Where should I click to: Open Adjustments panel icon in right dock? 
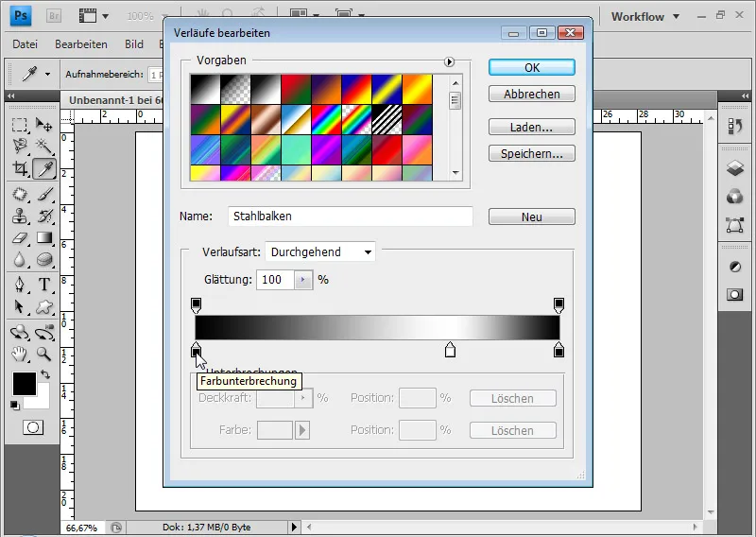735,267
